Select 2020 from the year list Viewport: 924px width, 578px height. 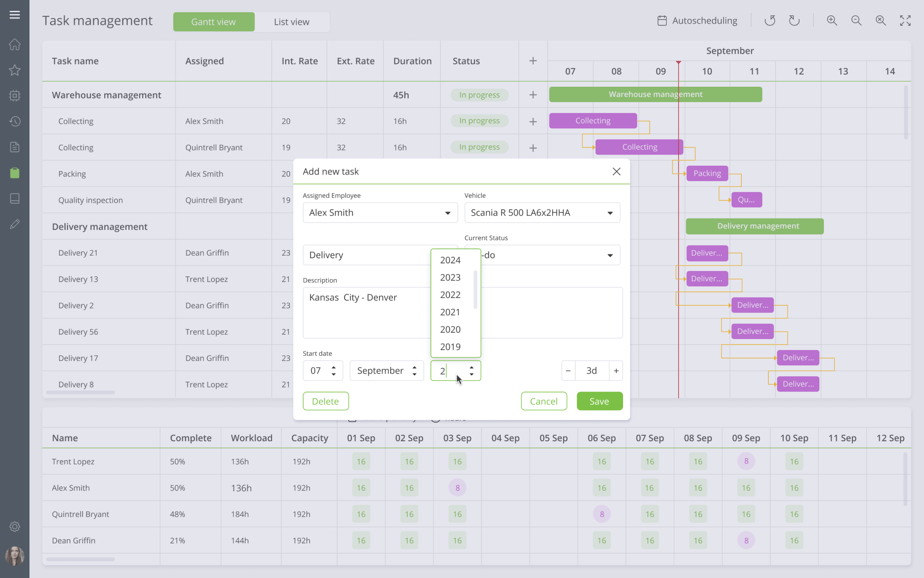pyautogui.click(x=450, y=329)
